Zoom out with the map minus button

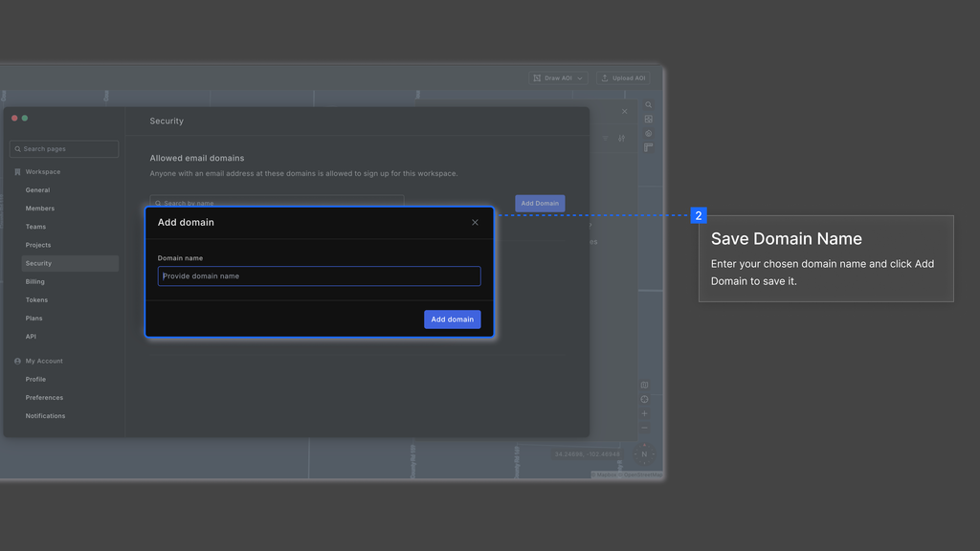[x=644, y=428]
